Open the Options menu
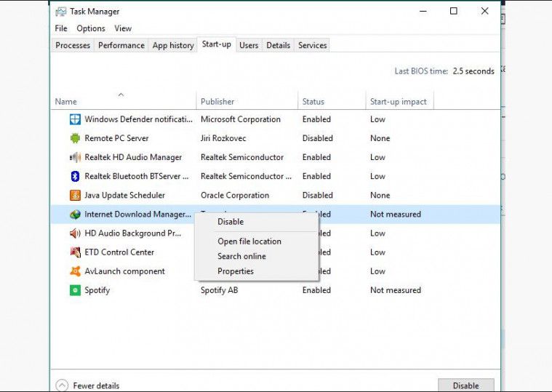 coord(91,28)
